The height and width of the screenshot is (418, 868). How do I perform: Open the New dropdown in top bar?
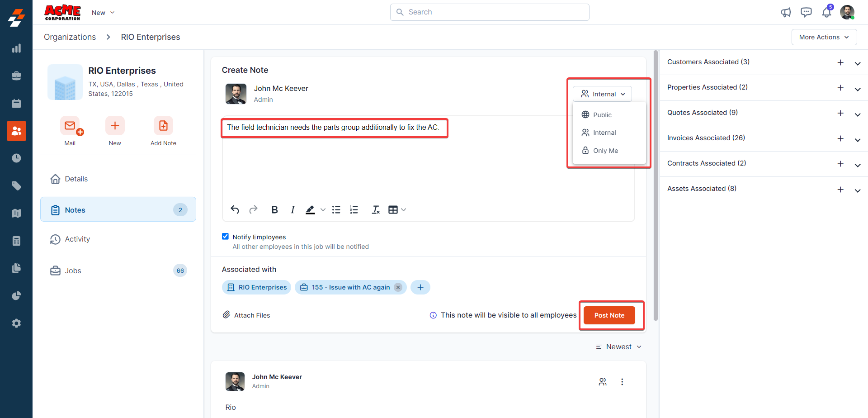point(103,13)
